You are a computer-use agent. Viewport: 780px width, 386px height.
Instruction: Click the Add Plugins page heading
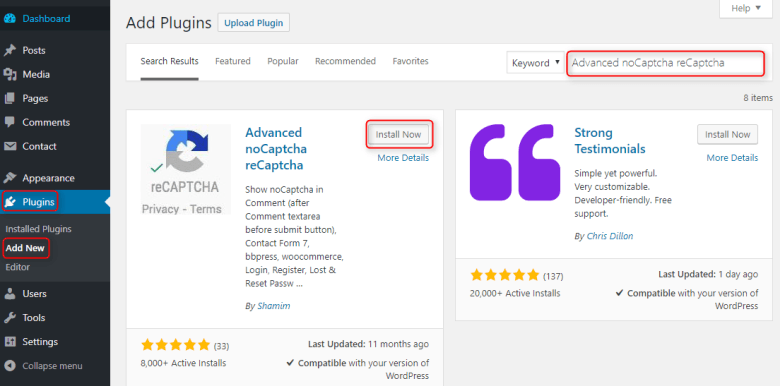point(169,23)
